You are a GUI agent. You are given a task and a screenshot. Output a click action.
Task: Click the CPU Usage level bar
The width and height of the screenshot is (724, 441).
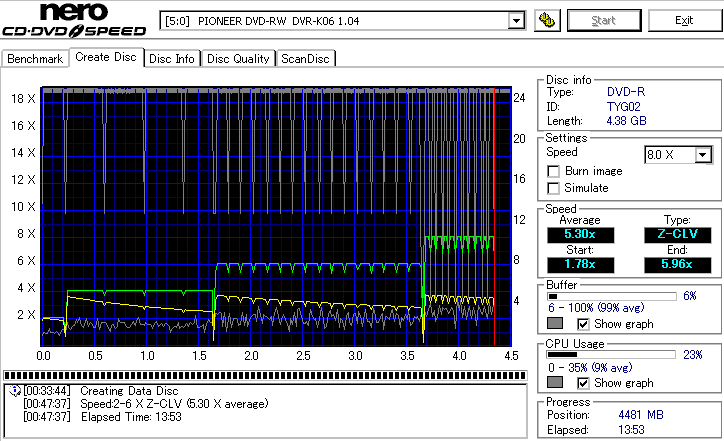(612, 355)
